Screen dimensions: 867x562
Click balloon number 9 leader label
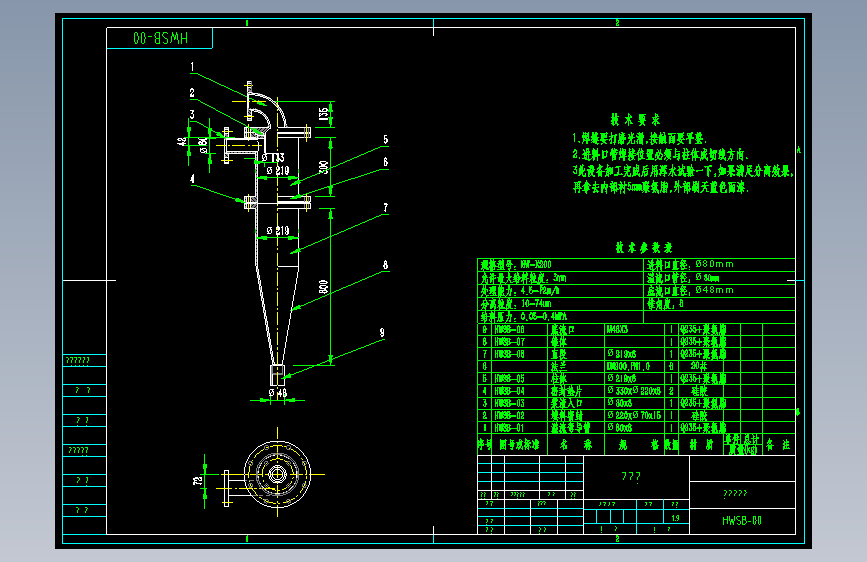pyautogui.click(x=382, y=333)
